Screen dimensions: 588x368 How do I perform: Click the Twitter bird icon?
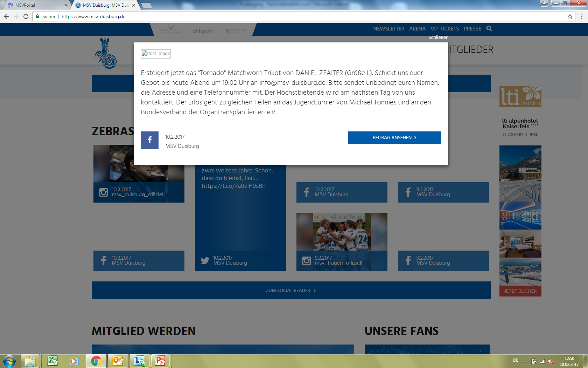click(205, 261)
